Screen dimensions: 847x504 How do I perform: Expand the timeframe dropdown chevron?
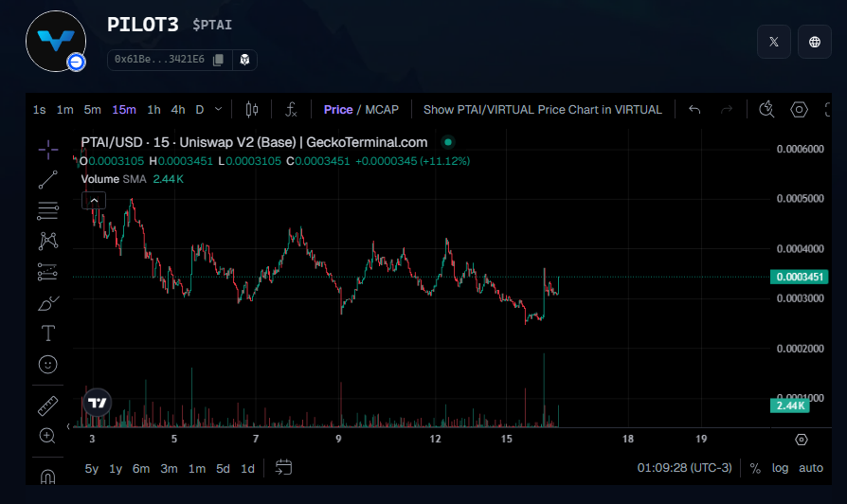218,110
